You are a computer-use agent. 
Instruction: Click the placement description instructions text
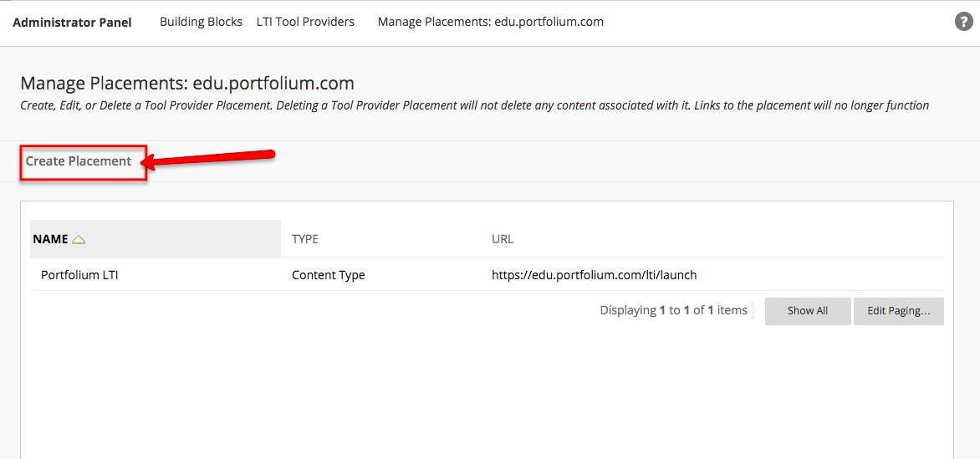(474, 105)
